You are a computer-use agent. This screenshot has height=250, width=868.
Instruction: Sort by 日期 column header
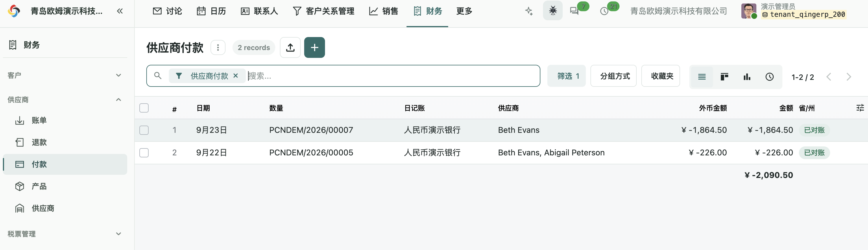pyautogui.click(x=203, y=108)
